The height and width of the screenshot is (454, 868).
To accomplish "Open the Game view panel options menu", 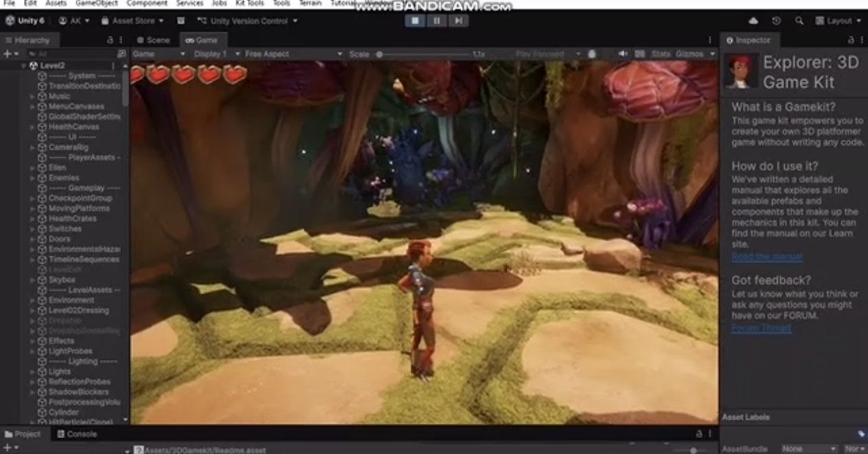I will tap(711, 41).
